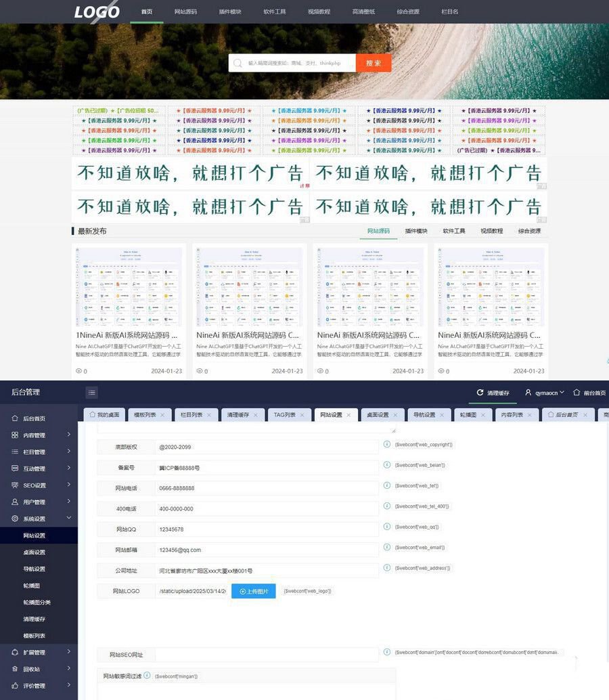
Task: Open 回收站 via its sidebar icon
Action: coord(15,670)
